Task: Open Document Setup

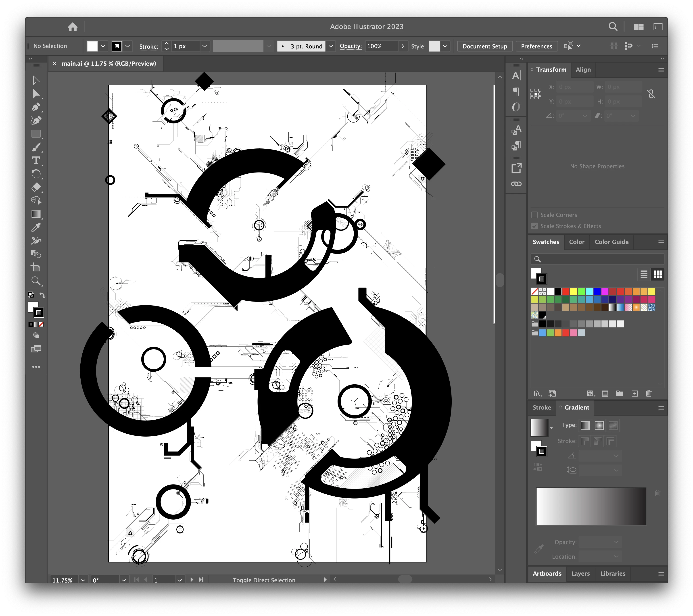Action: tap(484, 46)
